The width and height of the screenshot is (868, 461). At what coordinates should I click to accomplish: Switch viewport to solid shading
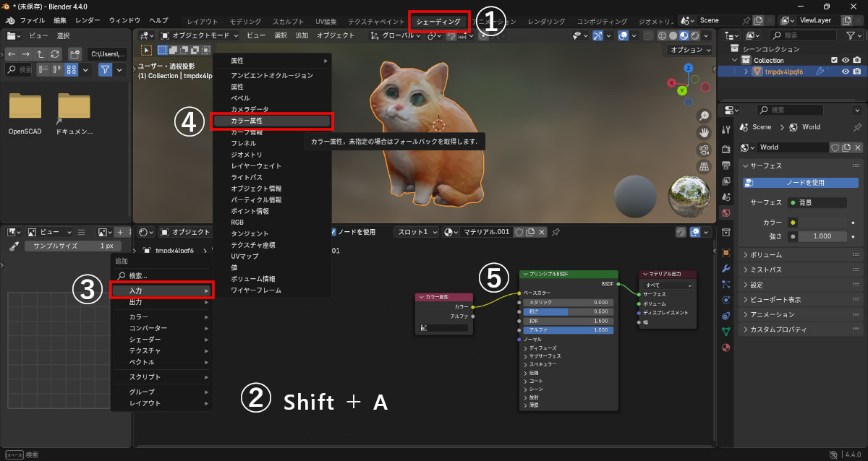[x=673, y=35]
